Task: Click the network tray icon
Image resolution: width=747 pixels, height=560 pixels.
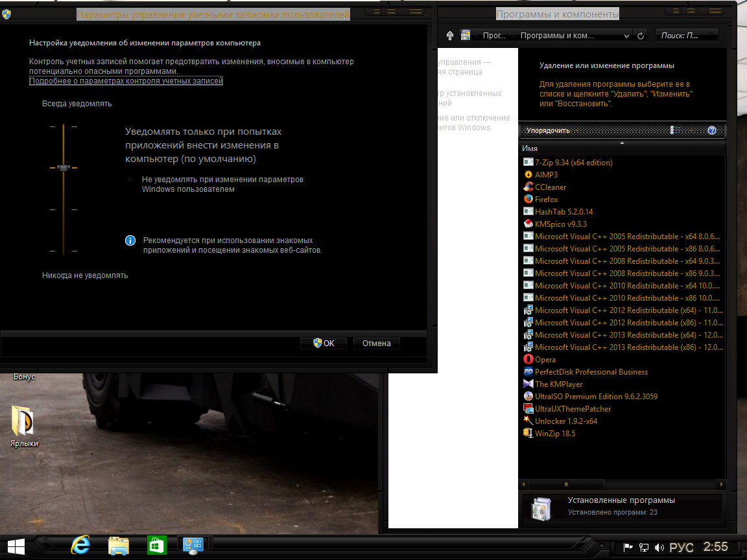Action: 644,548
